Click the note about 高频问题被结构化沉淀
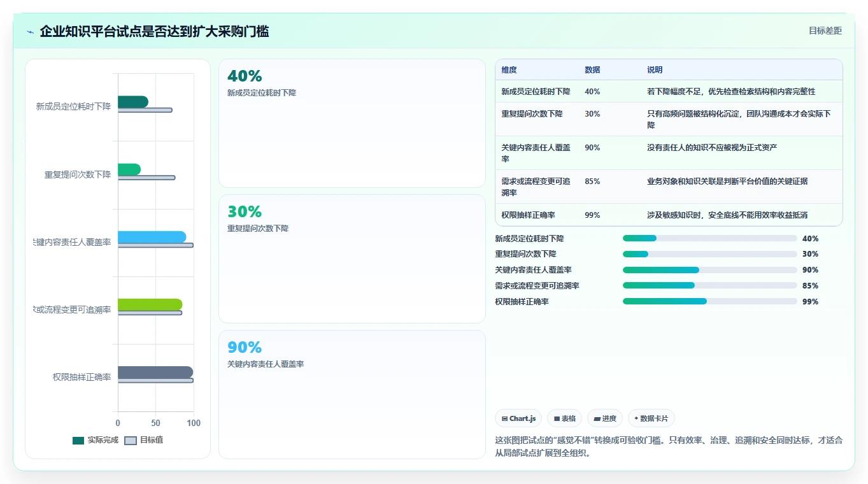This screenshot has height=484, width=868. click(x=739, y=120)
